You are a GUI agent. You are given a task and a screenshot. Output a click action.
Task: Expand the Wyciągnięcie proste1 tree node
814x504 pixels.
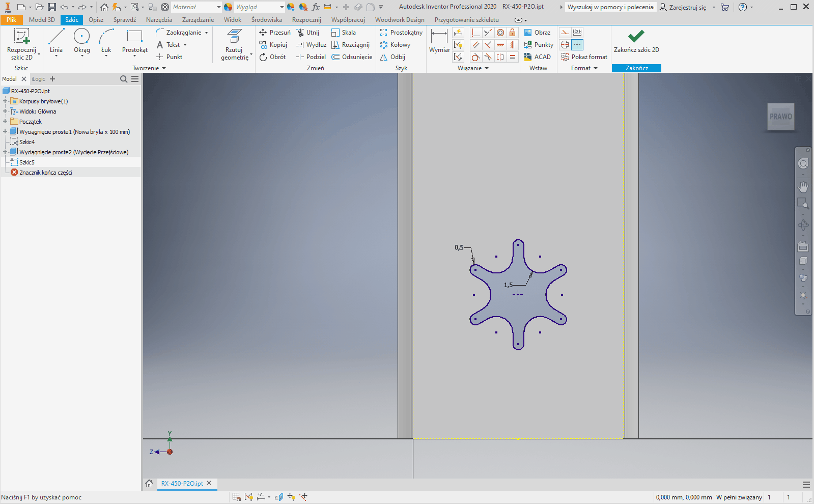pos(5,132)
